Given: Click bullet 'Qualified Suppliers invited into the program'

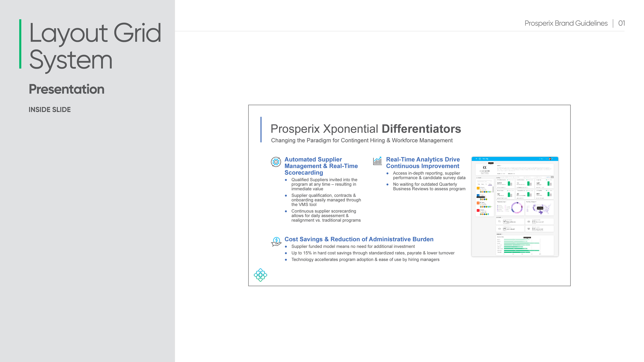Looking at the screenshot, I should pos(324,184).
